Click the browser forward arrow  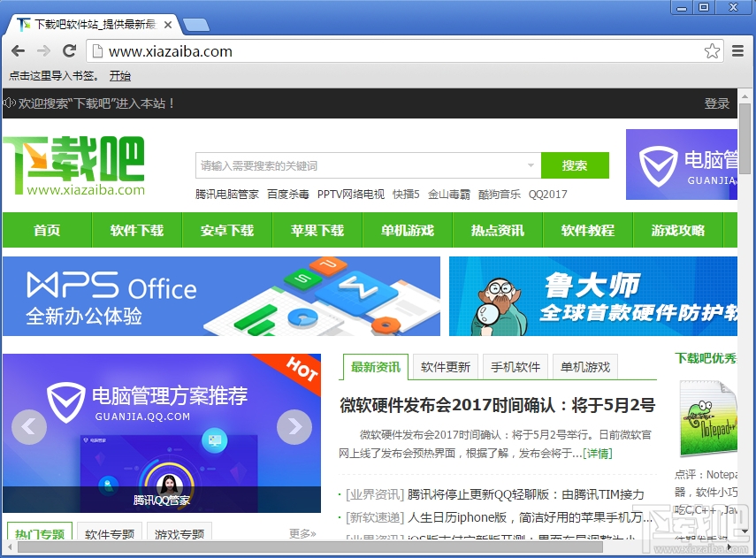tap(44, 50)
